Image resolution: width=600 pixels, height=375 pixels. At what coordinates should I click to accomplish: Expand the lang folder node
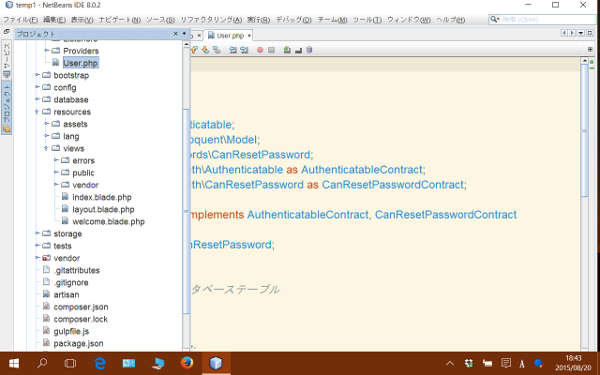click(47, 136)
